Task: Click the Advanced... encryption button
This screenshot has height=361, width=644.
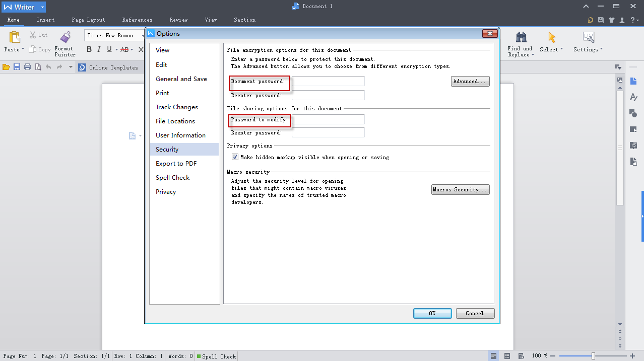Action: click(x=470, y=82)
